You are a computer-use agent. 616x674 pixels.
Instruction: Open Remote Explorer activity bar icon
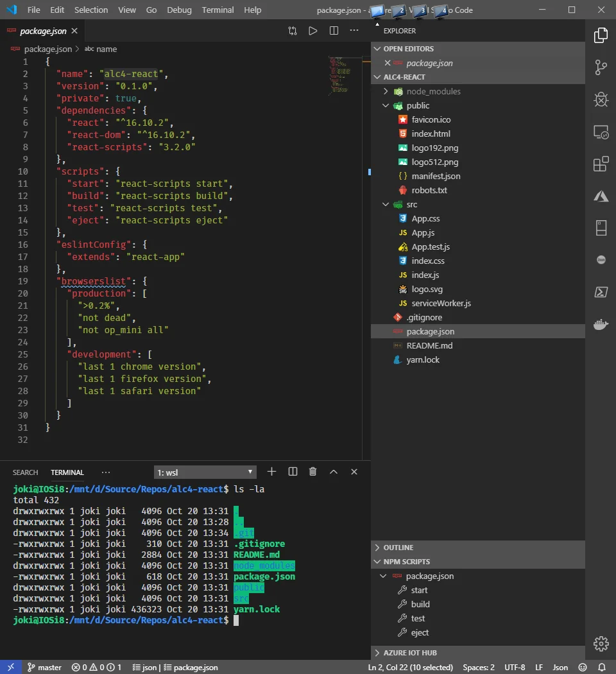(x=601, y=132)
